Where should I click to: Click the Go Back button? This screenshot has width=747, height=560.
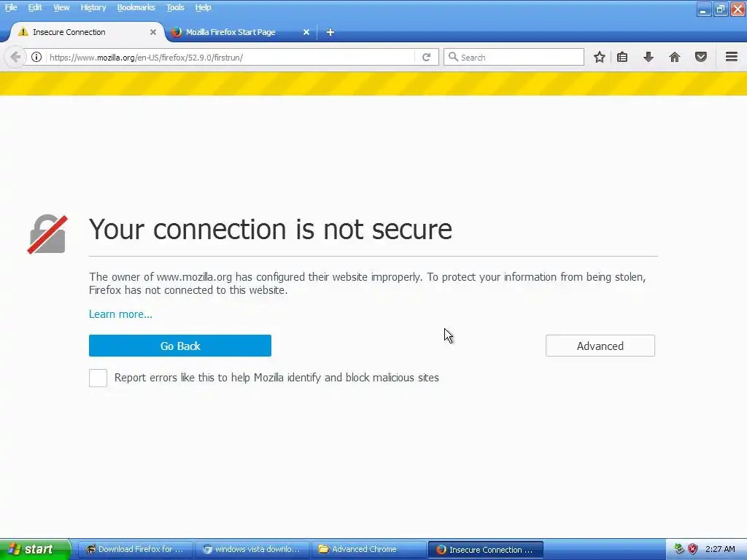click(180, 346)
